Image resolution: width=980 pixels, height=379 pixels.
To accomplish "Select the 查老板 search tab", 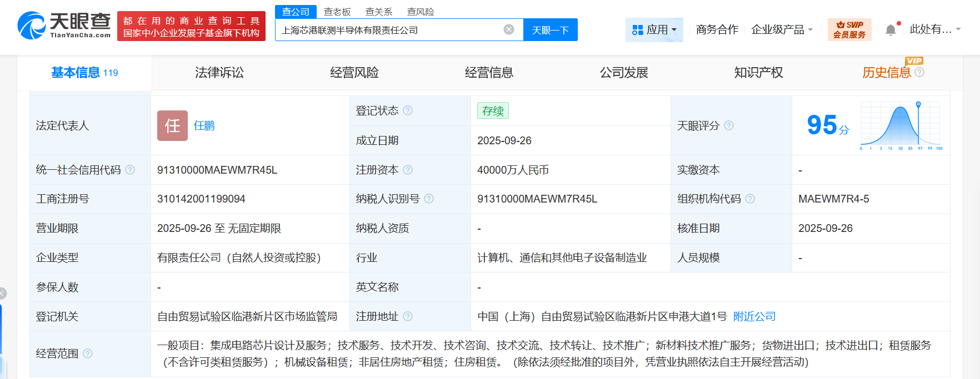I will pyautogui.click(x=337, y=12).
